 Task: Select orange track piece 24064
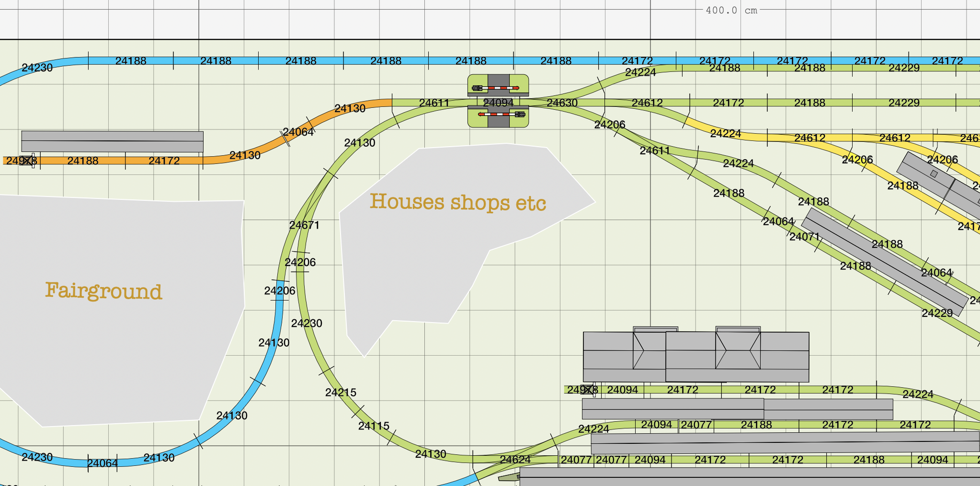[x=298, y=132]
